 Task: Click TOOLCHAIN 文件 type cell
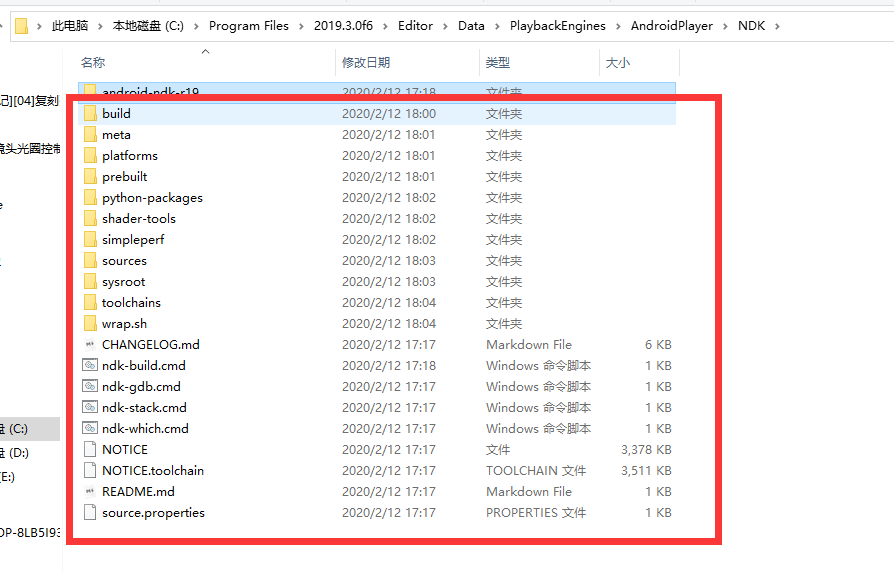[536, 470]
